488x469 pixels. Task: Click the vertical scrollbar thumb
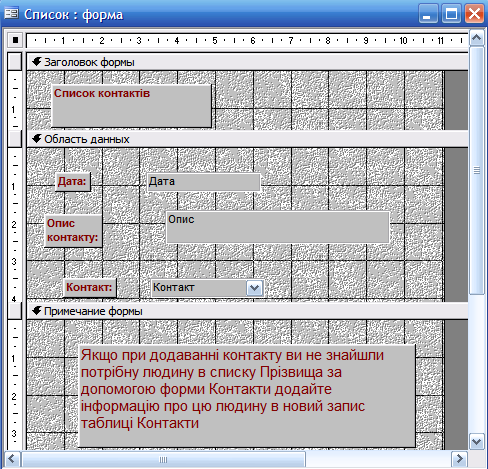tap(477, 170)
